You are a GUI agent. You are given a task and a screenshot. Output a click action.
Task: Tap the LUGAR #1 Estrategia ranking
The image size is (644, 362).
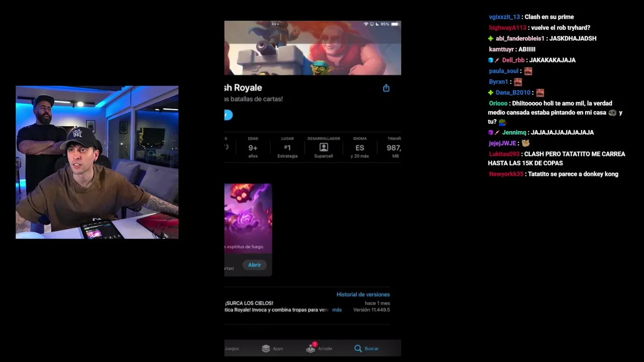tap(287, 147)
